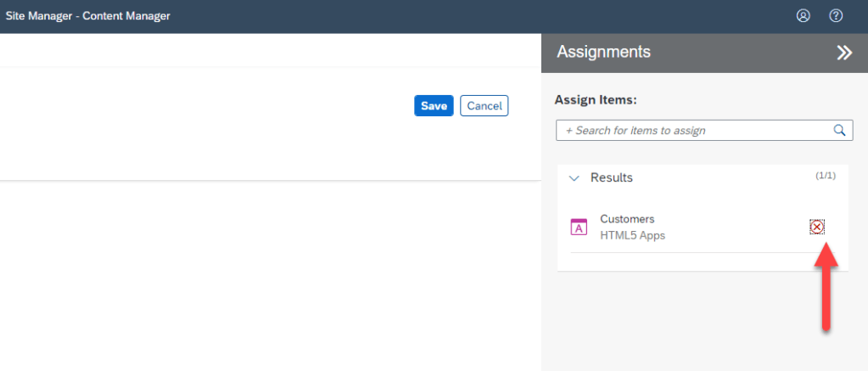This screenshot has height=371, width=868.
Task: Collapse the Assignments panel with double-chevron
Action: pos(843,53)
